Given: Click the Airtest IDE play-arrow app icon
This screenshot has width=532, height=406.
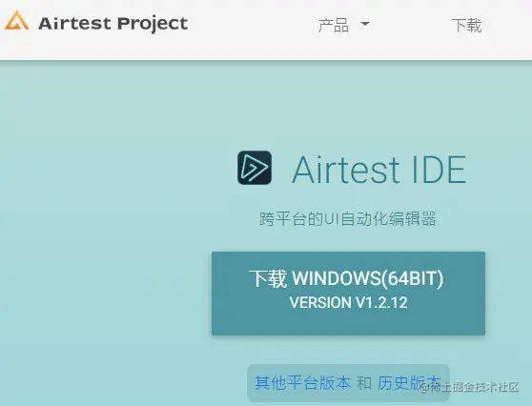Looking at the screenshot, I should pos(255,168).
